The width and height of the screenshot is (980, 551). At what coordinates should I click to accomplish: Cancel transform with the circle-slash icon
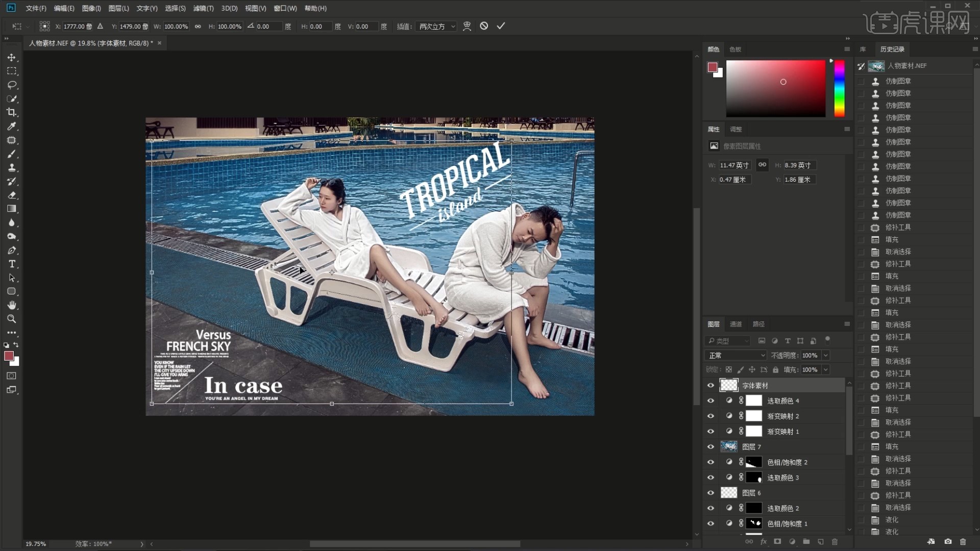[x=484, y=26]
